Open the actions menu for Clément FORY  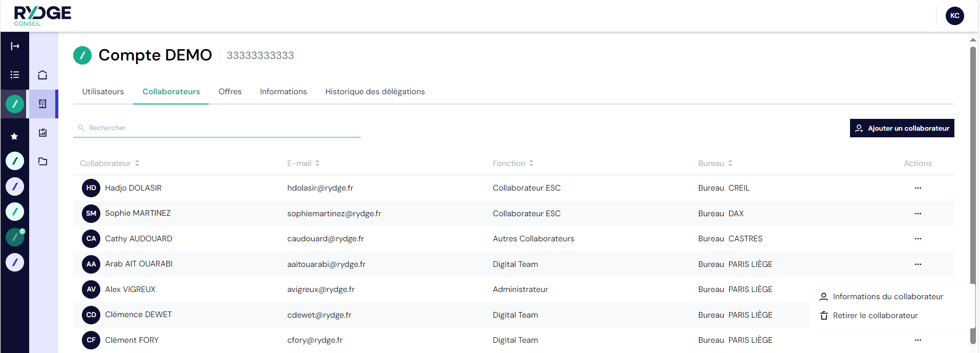pos(918,340)
